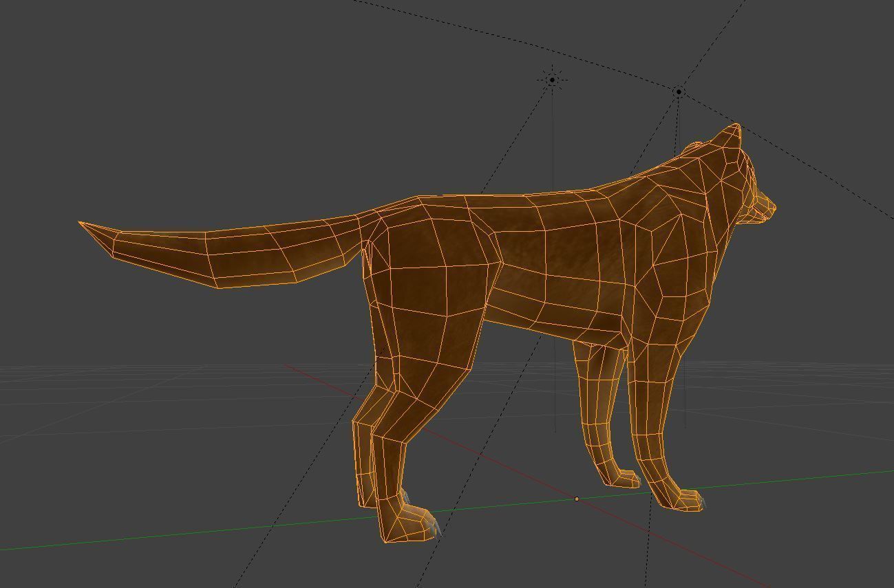
Task: Click the orange origin dot on the ground
Action: point(577,499)
